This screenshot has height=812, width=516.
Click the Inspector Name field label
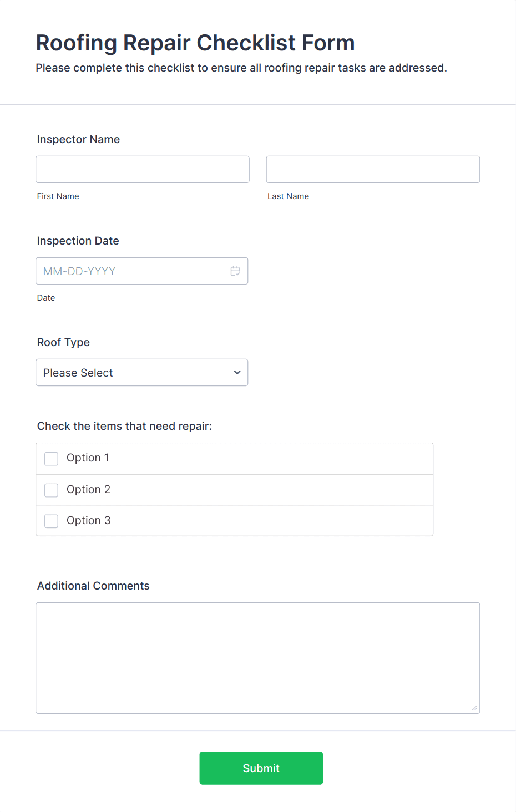pyautogui.click(x=78, y=139)
